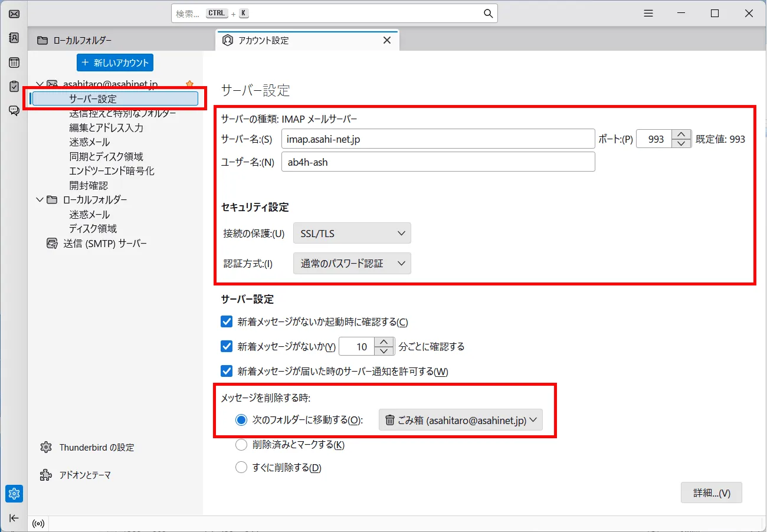The height and width of the screenshot is (532, 767).
Task: Open the 認証方式 authentication dropdown
Action: [x=352, y=263]
